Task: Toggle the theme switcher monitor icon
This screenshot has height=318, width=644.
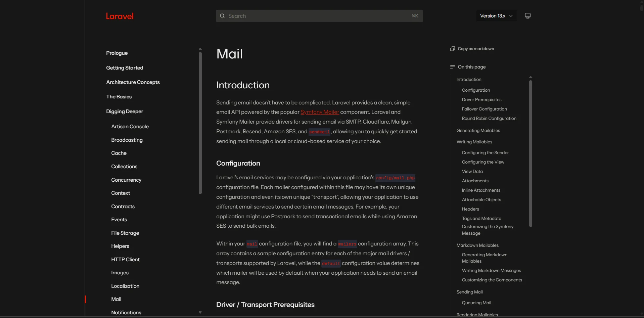Action: pyautogui.click(x=528, y=16)
